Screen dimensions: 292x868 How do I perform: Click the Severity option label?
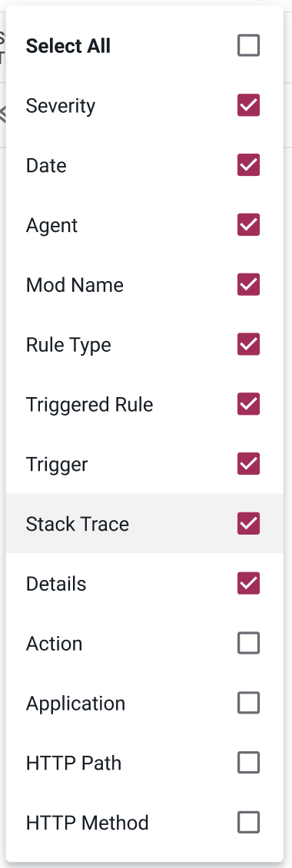61,106
